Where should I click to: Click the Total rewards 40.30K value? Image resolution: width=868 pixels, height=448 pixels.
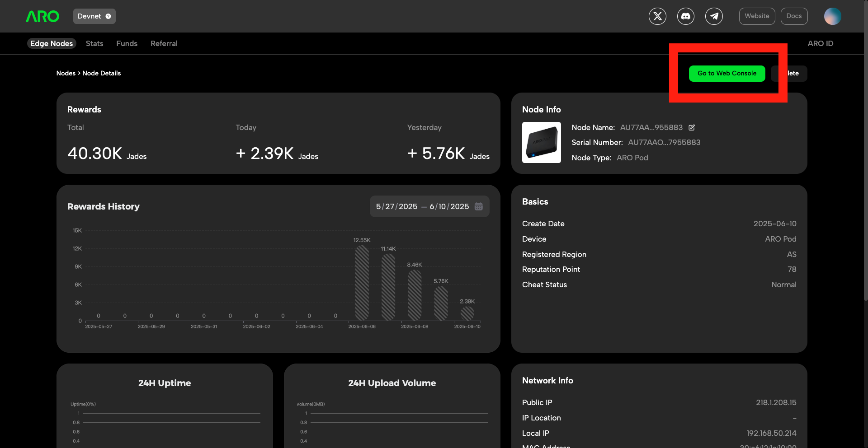pyautogui.click(x=95, y=154)
